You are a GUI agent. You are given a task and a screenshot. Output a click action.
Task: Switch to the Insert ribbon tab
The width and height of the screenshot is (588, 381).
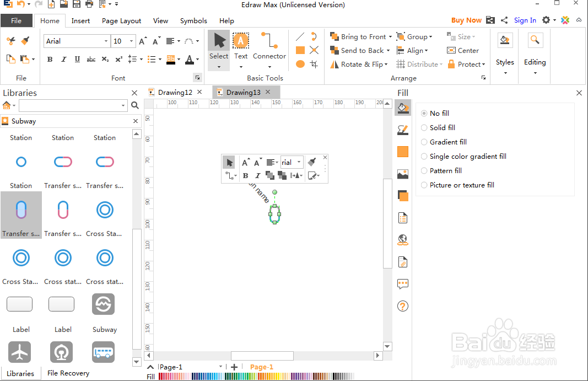tap(80, 20)
